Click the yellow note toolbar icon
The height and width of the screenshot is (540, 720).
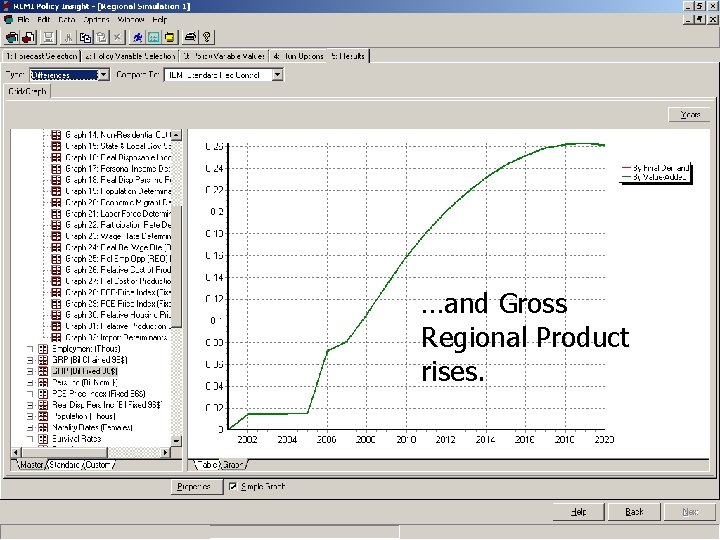pyautogui.click(x=169, y=37)
